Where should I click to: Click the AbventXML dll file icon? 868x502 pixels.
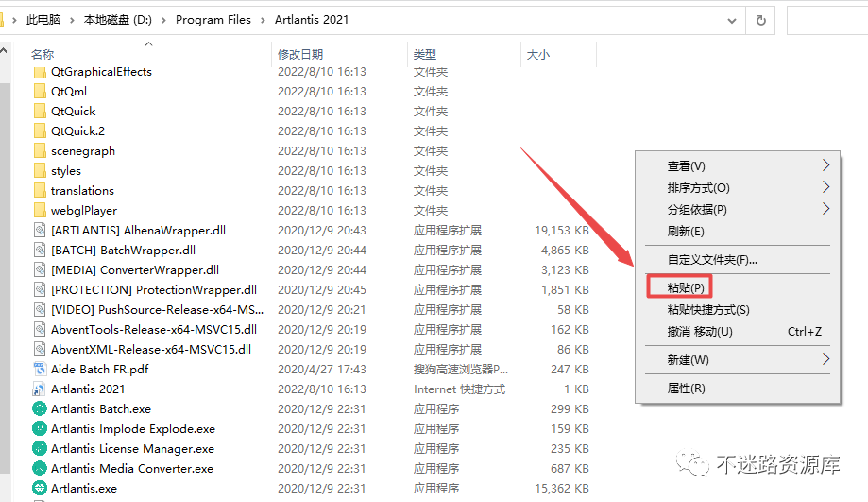click(x=40, y=350)
